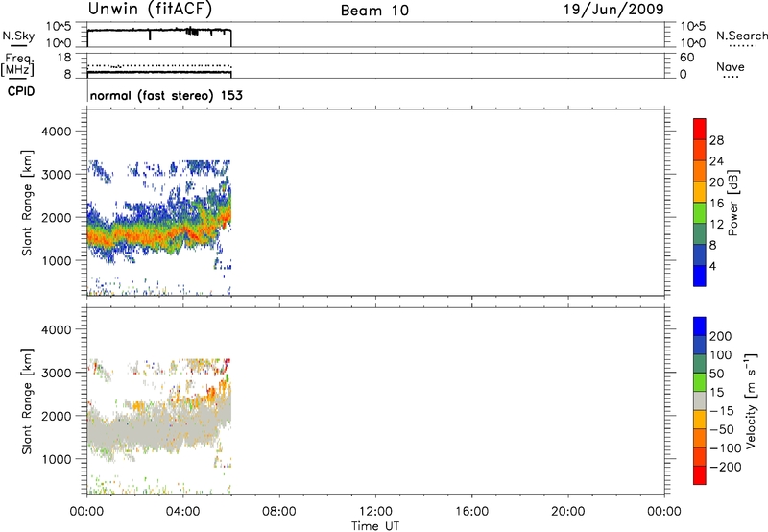Pick the Power colorbar segment between 16 and 20
768x532 pixels.
[x=700, y=192]
